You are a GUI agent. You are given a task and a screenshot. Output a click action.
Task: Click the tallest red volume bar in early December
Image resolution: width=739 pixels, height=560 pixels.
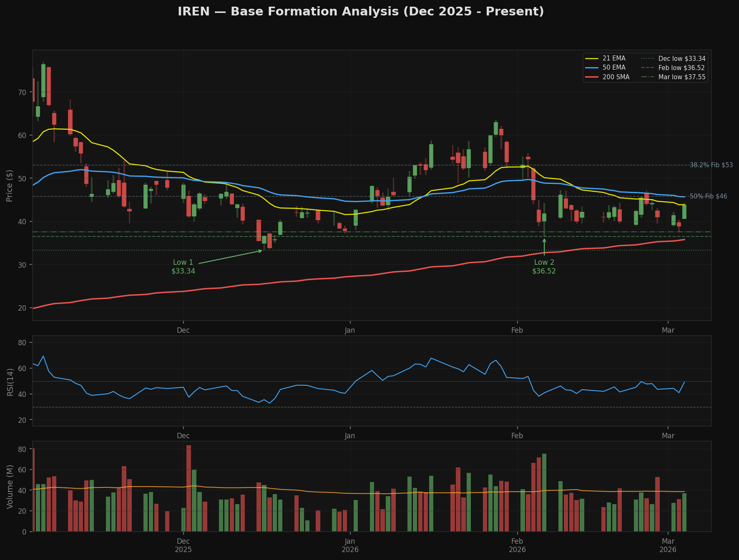[x=189, y=488]
